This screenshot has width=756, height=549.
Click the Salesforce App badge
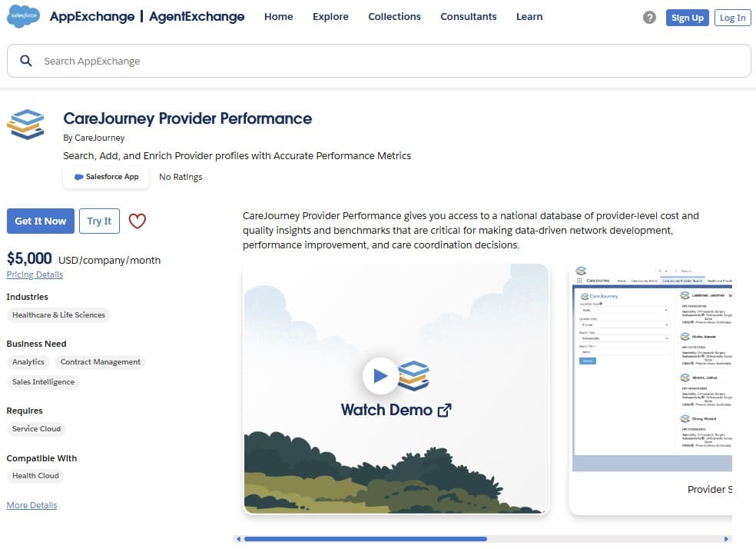pyautogui.click(x=106, y=177)
